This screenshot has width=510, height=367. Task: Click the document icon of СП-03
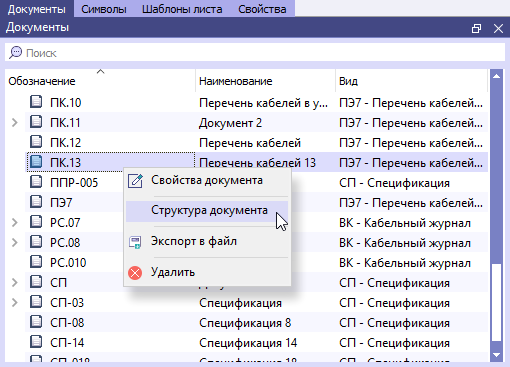36,302
